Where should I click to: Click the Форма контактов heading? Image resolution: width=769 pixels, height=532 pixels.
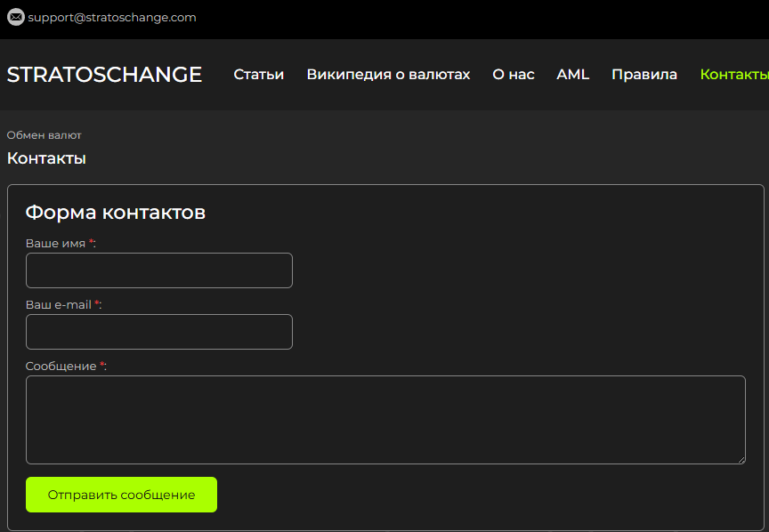[x=116, y=213]
